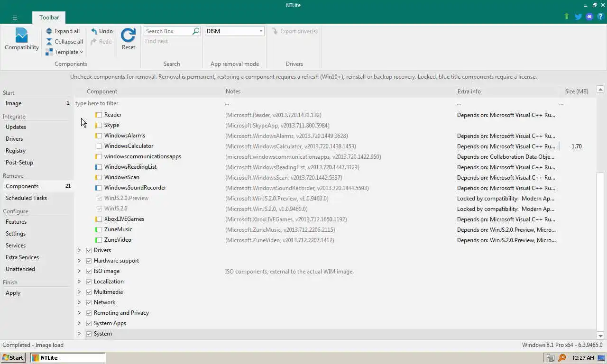Click the magnifier tray icon
Screen dimensions: 607x364
562,358
